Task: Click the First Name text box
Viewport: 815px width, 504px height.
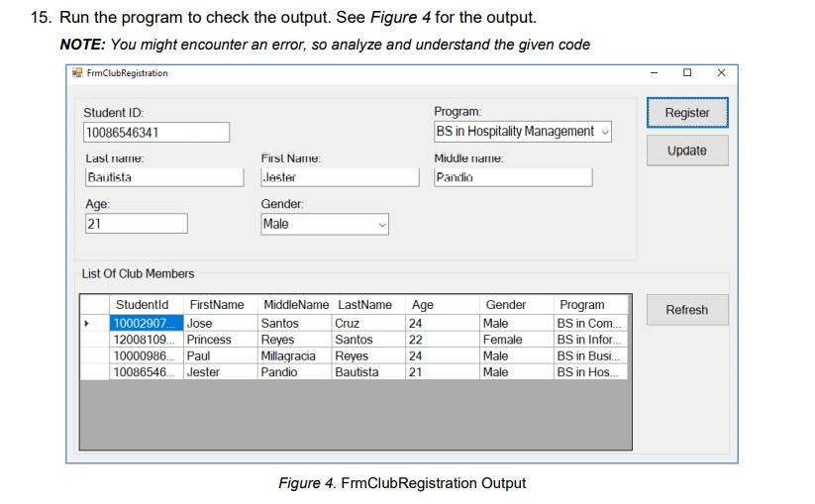Action: coord(340,177)
